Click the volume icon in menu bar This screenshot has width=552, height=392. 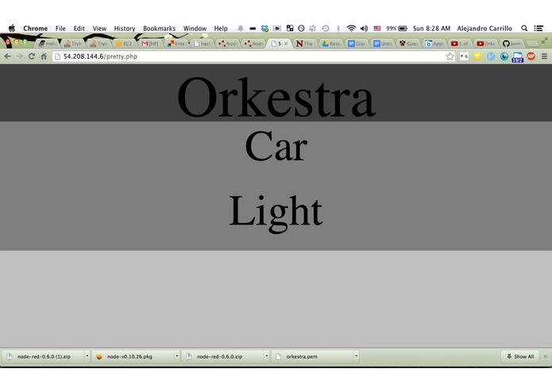tap(364, 28)
